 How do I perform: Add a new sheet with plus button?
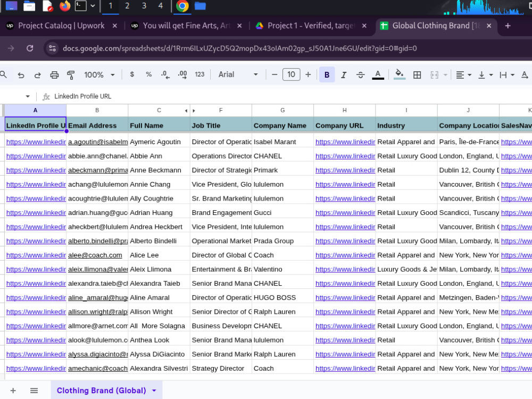(13, 390)
